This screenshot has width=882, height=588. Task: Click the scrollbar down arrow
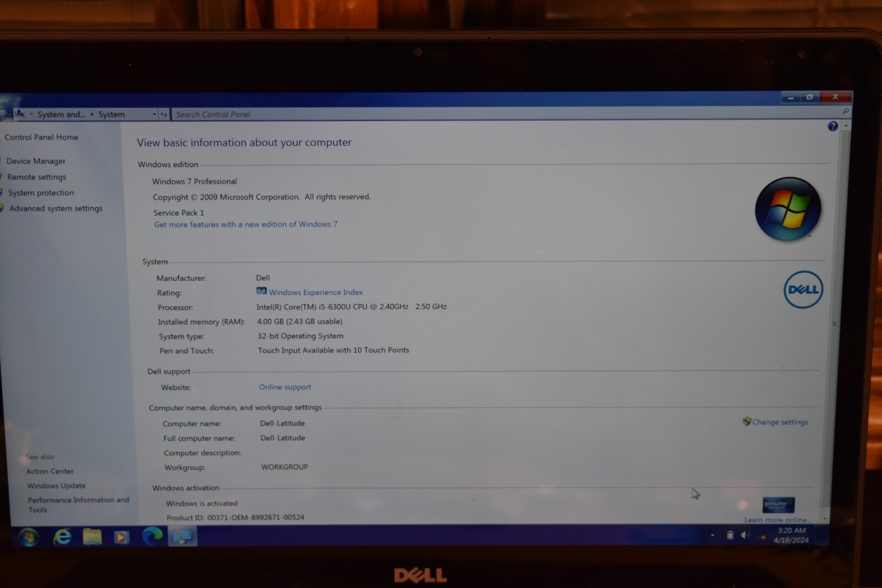[825, 518]
